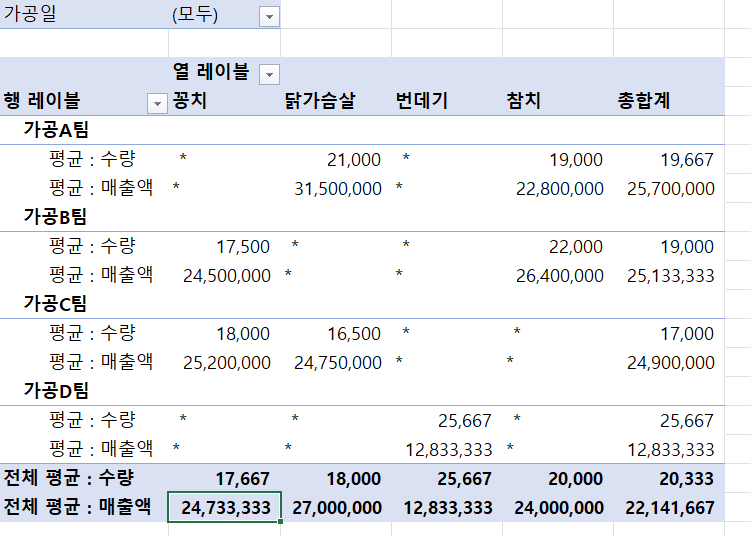Select the 꽁치 column header
Viewport: 751px width, 536px height.
click(x=190, y=101)
